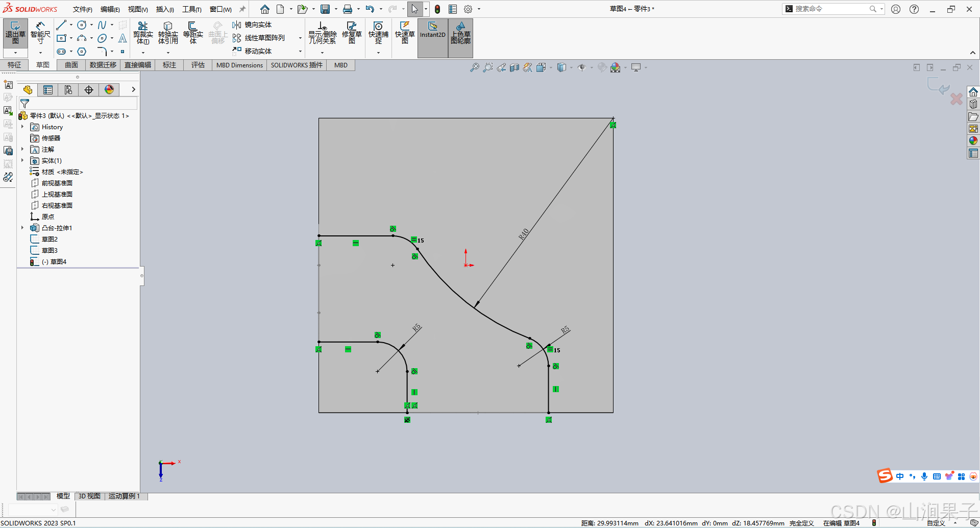Click Mirror Entities (镜向实体)
Screen dimensions: 980x528
coord(252,25)
